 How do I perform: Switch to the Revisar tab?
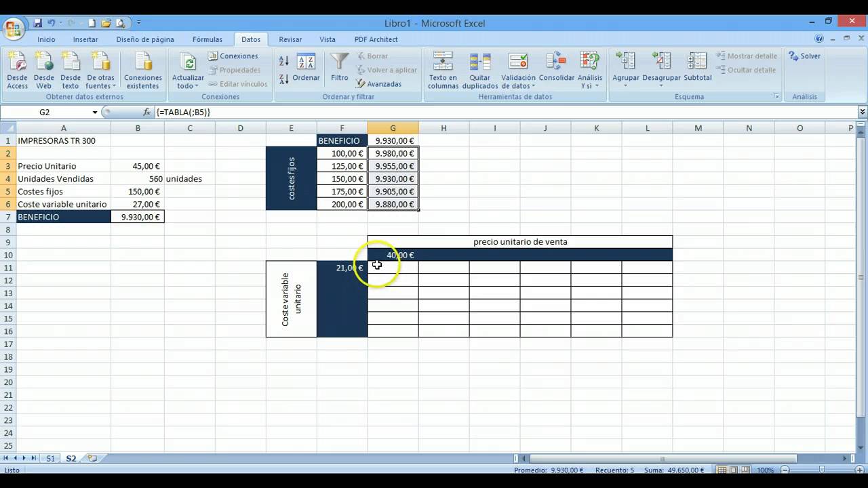290,39
